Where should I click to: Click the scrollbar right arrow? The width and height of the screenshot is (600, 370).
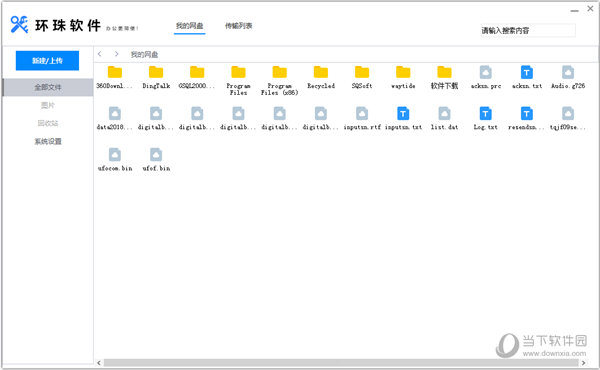click(584, 362)
